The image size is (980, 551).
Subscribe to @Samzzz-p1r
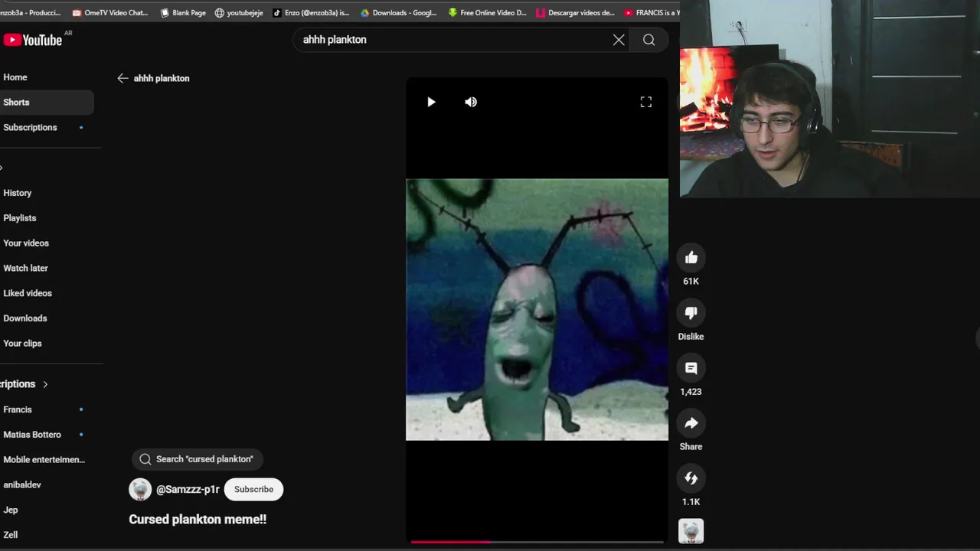(253, 490)
